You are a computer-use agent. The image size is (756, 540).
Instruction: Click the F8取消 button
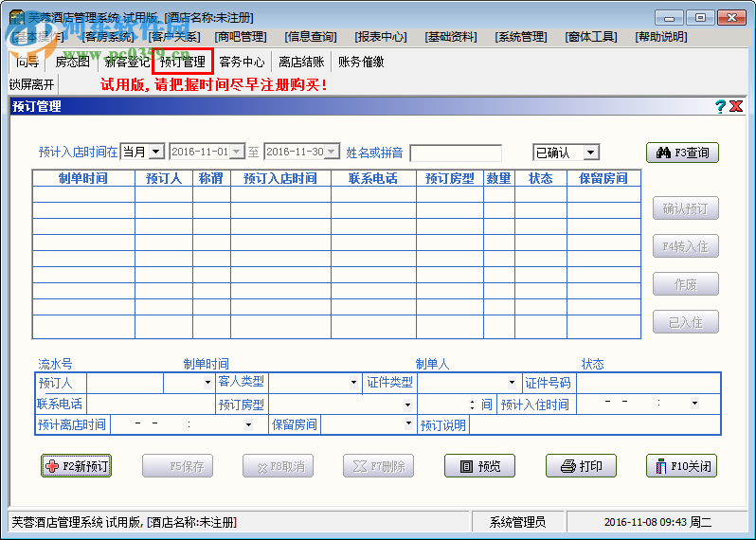[x=279, y=466]
